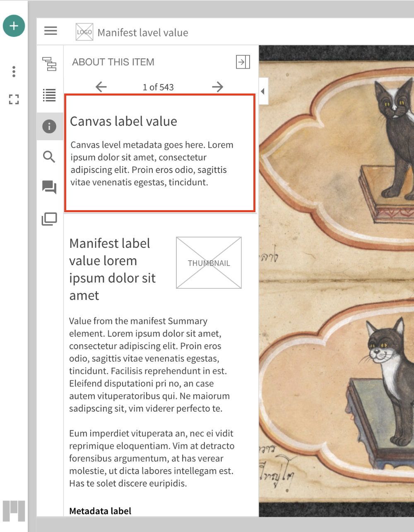414x532 pixels.
Task: Click the Canvas label value heading
Action: coord(123,121)
